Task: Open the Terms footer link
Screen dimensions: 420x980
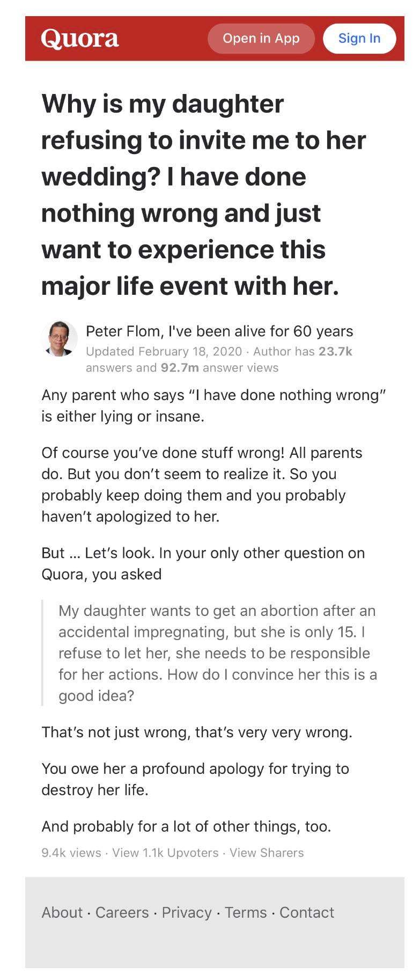Action: coord(246,912)
